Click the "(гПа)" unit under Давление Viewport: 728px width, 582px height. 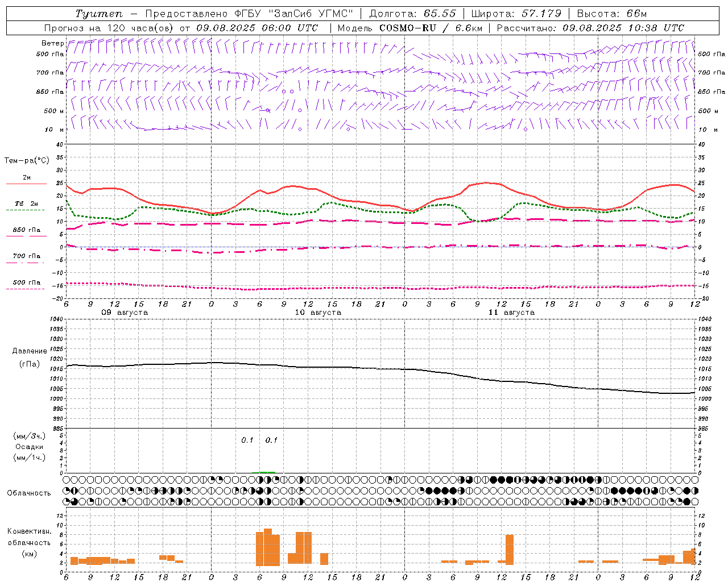[x=30, y=364]
